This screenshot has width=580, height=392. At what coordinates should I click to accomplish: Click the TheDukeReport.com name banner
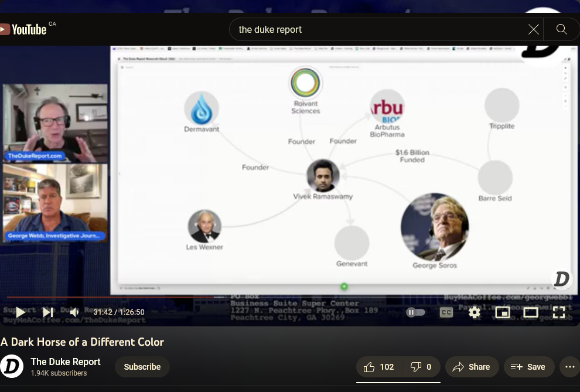point(35,156)
